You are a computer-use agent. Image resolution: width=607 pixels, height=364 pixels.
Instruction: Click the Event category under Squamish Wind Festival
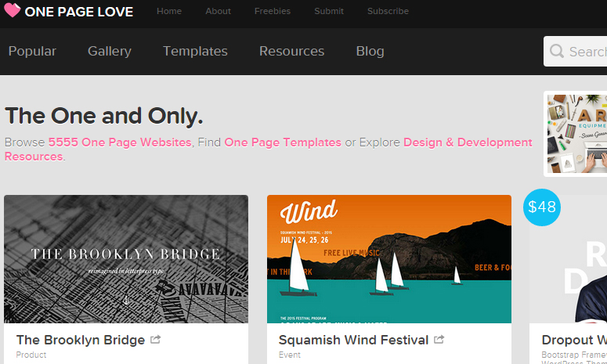[290, 355]
